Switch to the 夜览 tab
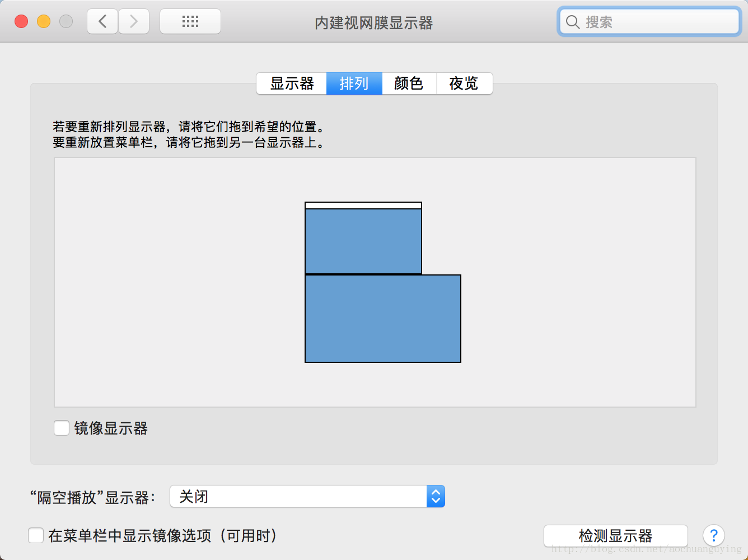Viewport: 748px width, 560px height. 464,83
